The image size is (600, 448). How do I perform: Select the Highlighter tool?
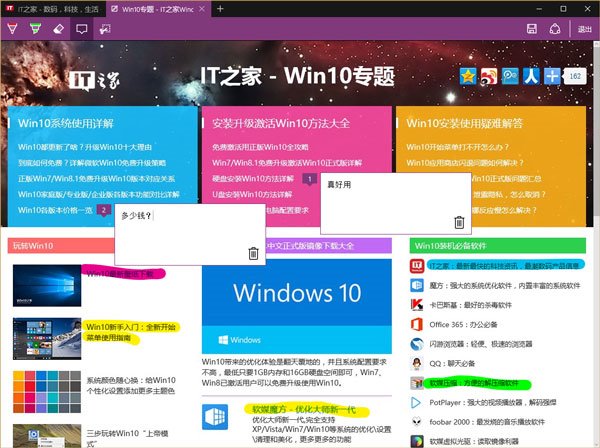tap(34, 29)
